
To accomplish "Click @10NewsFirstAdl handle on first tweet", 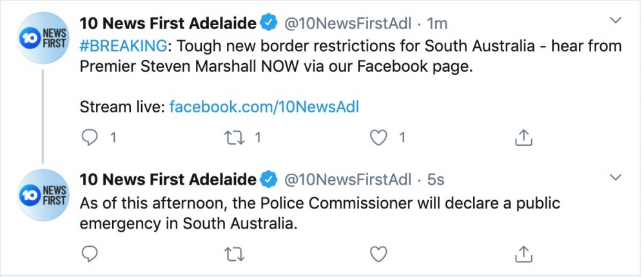I will pyautogui.click(x=347, y=24).
